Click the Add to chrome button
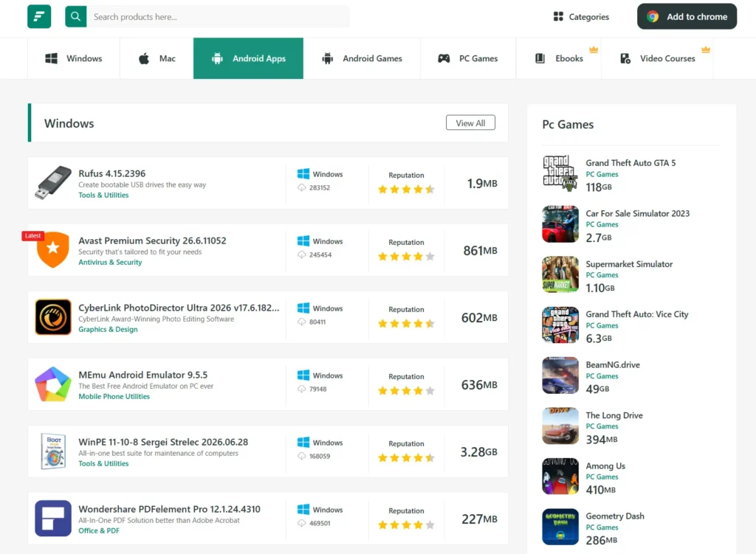756x554 pixels. 687,16
